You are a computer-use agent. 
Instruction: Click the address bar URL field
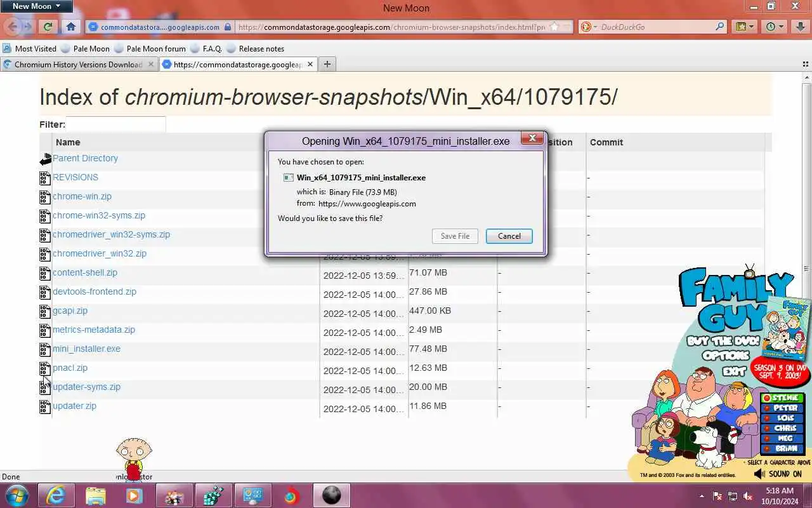tap(392, 27)
